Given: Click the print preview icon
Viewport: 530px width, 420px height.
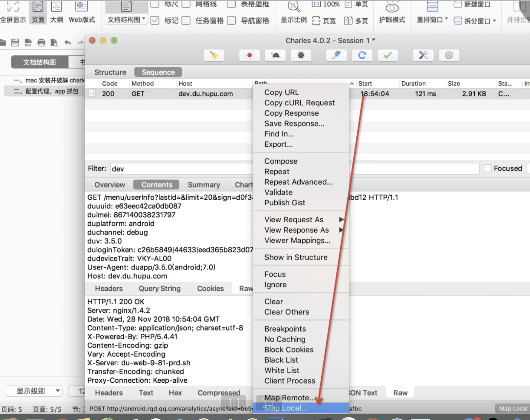Looking at the screenshot, I should (x=54, y=42).
